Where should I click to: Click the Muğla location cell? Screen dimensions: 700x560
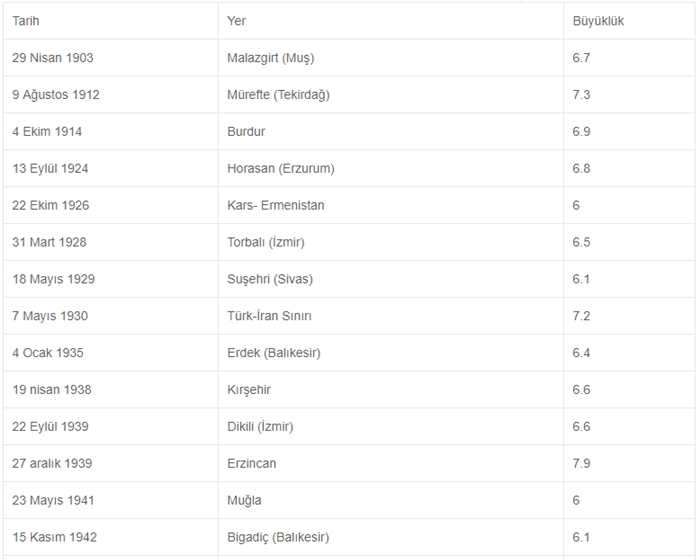(244, 500)
